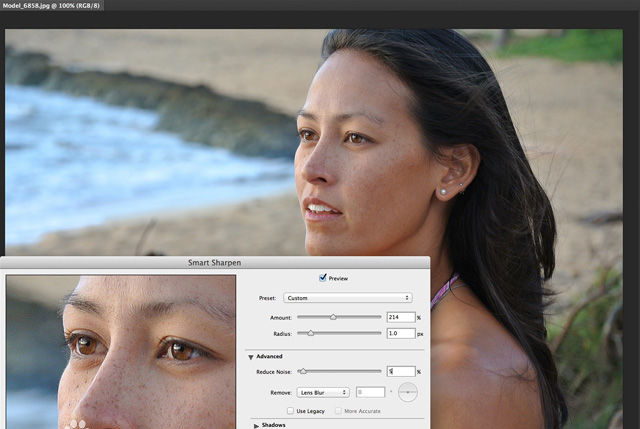Uncheck the Preview checkbox
The height and width of the screenshot is (429, 640).
click(x=323, y=278)
